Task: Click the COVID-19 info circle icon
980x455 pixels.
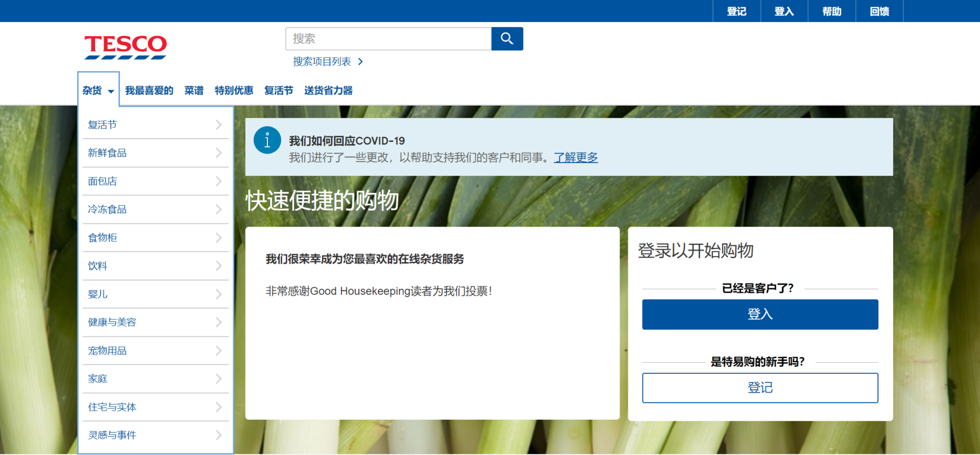Action: [267, 140]
